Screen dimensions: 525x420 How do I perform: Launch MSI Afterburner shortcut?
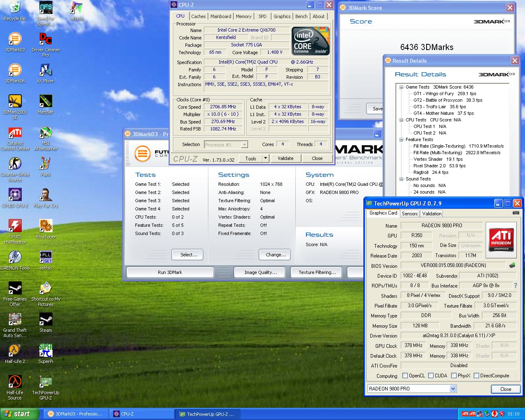[x=46, y=139]
